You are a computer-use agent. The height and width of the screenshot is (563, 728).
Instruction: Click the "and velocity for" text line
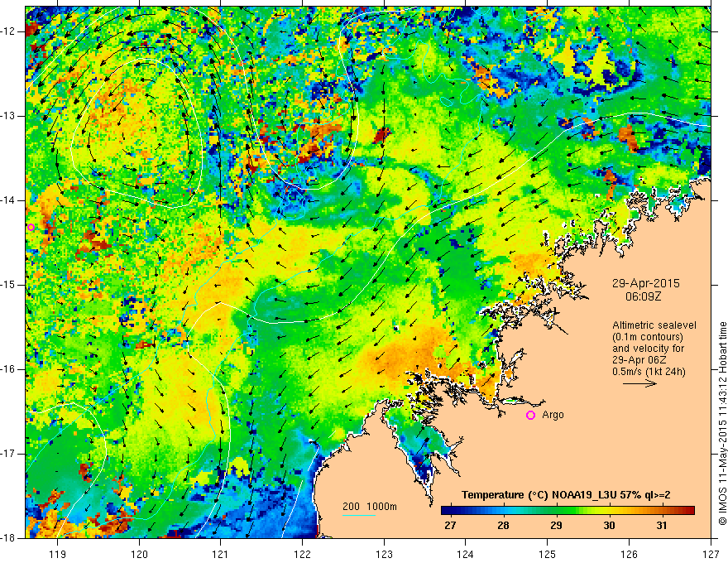pyautogui.click(x=648, y=349)
